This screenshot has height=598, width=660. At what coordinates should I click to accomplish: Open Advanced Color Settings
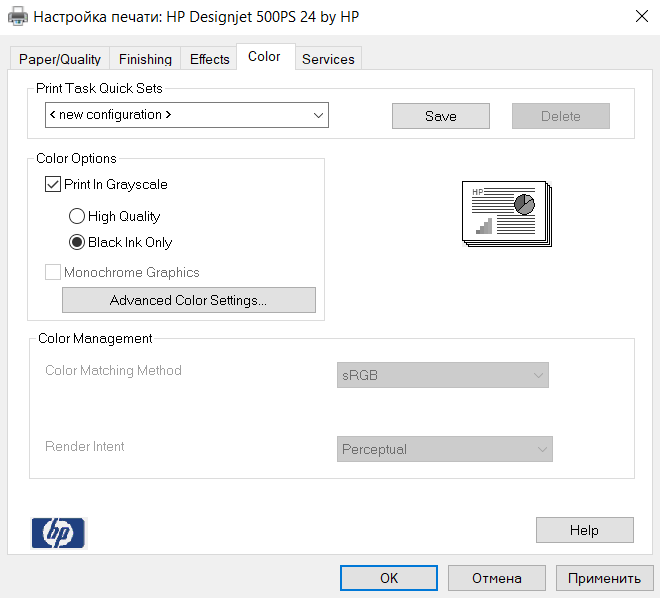(x=189, y=300)
